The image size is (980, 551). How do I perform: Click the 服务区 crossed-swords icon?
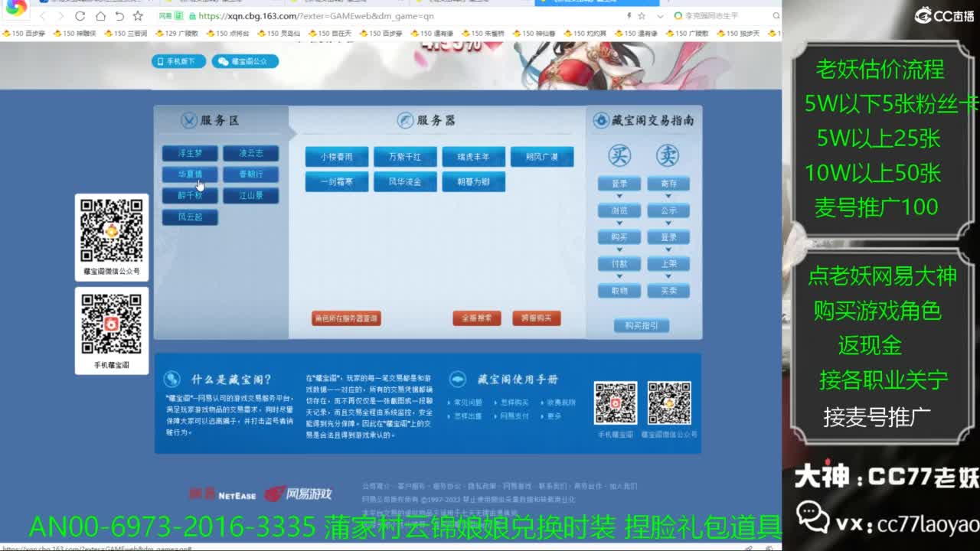pos(189,120)
